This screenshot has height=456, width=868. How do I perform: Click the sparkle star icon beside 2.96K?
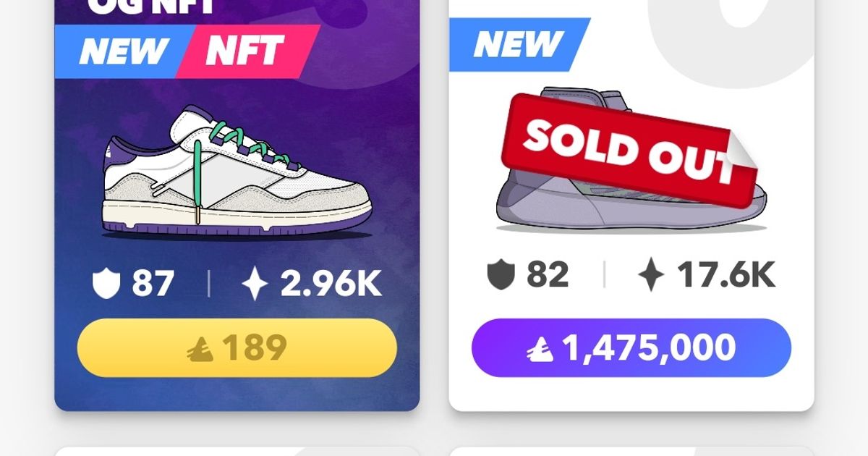(254, 283)
